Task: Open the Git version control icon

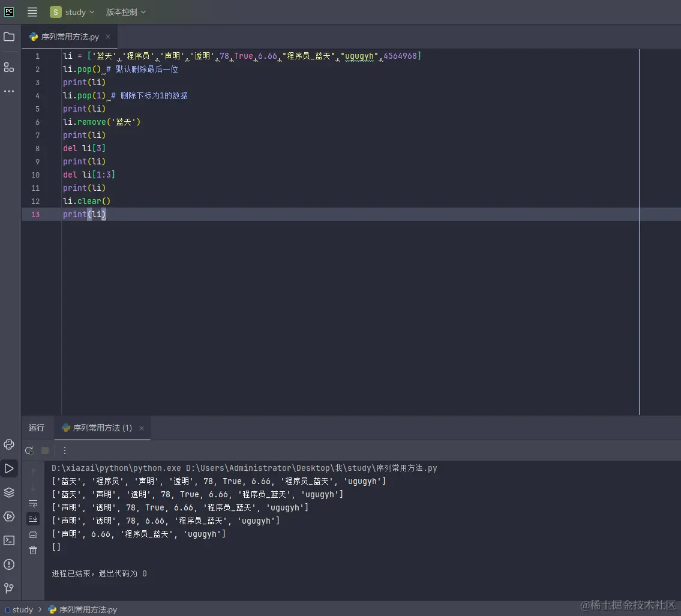Action: tap(9, 588)
